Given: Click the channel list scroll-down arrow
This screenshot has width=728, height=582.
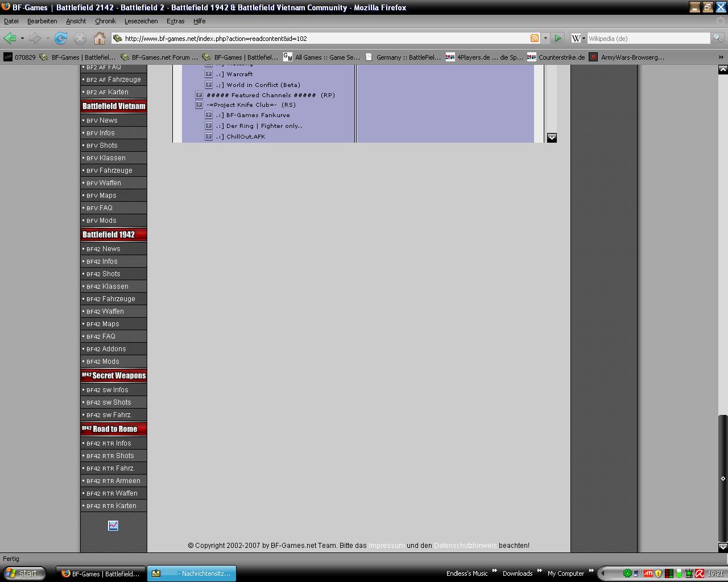Looking at the screenshot, I should click(x=551, y=138).
